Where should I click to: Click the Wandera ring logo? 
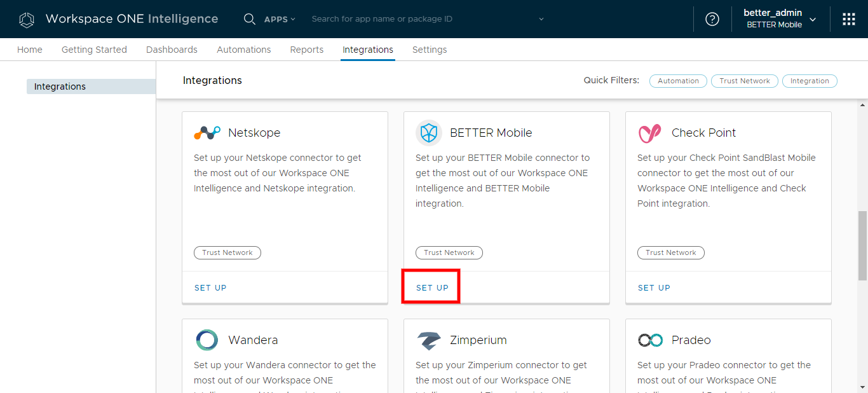(x=207, y=340)
